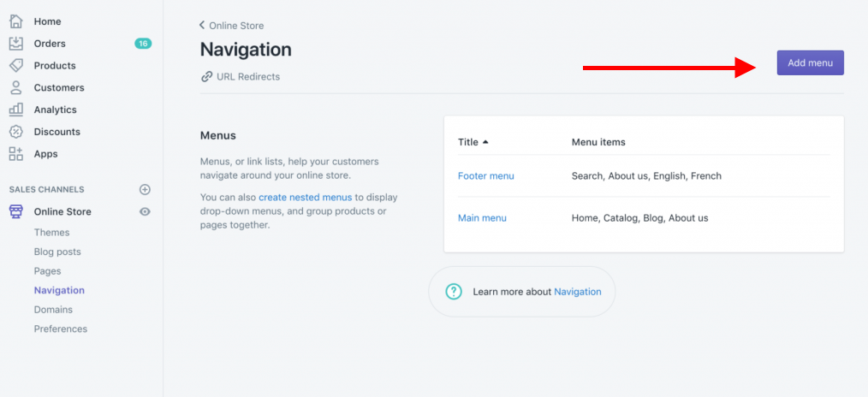This screenshot has width=868, height=397.
Task: View online store using eye icon
Action: [x=145, y=211]
